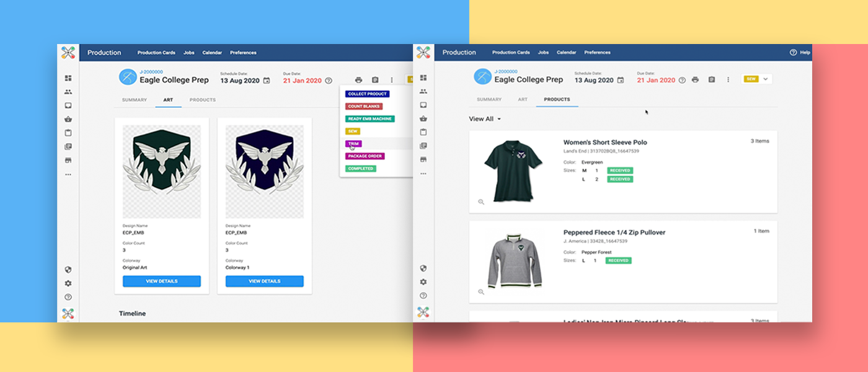Show more sidebar items in the Art-tab window
This screenshot has height=372, width=868.
68,174
